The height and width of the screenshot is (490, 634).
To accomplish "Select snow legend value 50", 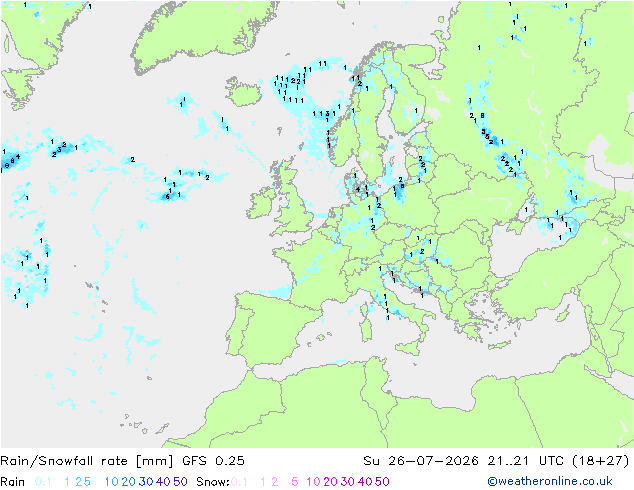I will coord(383,482).
